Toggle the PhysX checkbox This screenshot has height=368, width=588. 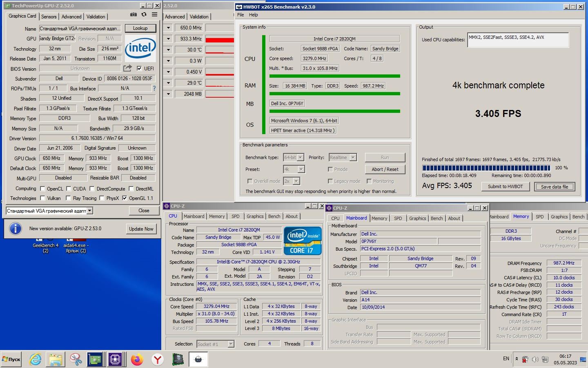pyautogui.click(x=101, y=198)
